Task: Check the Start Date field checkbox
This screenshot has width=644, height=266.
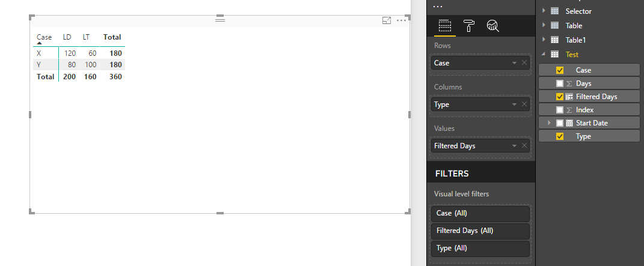Action: point(559,123)
